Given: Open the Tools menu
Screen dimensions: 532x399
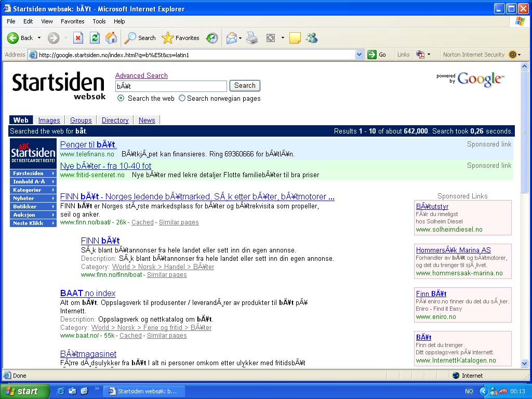Looking at the screenshot, I should 99,21.
